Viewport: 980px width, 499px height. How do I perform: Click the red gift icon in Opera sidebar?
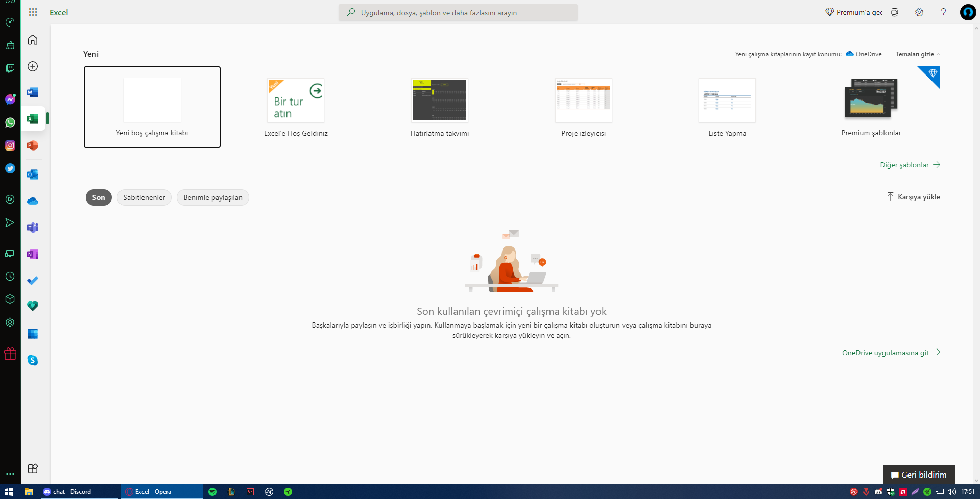(x=10, y=354)
